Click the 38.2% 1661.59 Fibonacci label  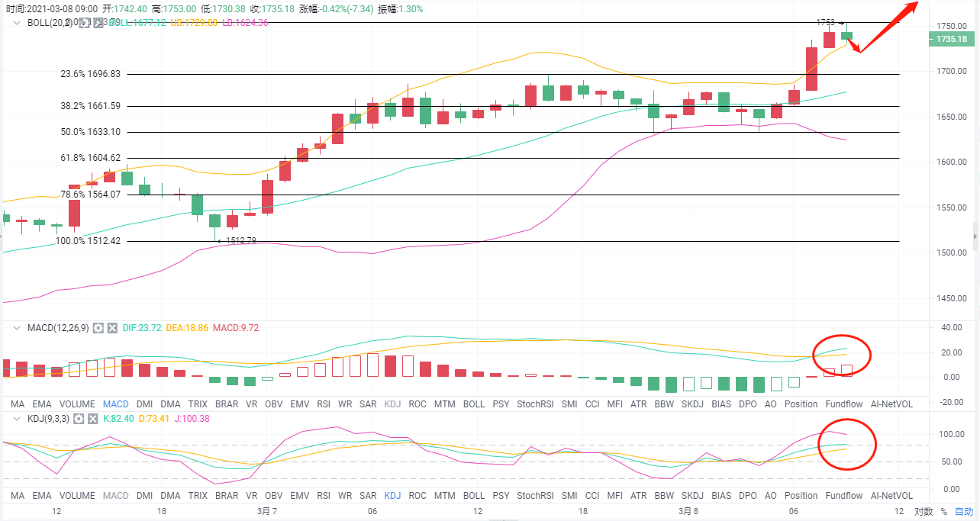point(89,106)
